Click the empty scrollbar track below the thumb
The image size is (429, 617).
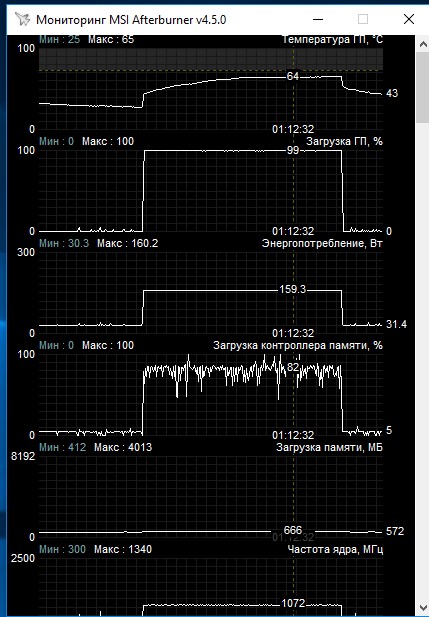[x=423, y=360]
